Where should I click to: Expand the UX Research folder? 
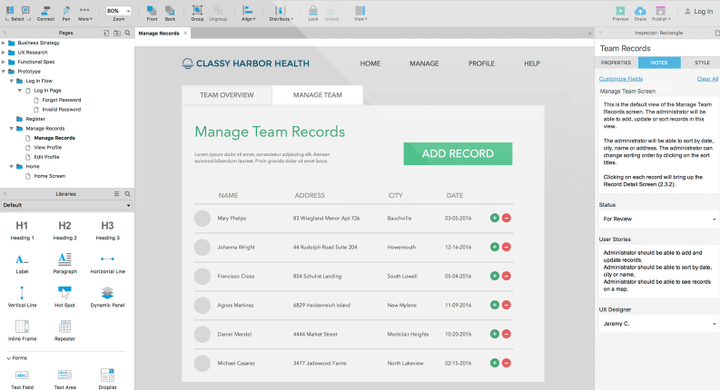coord(3,52)
